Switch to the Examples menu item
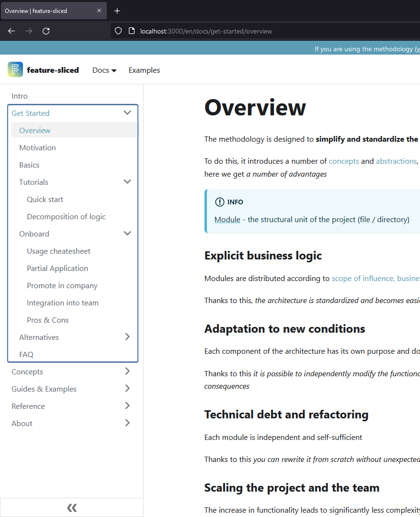 [x=144, y=70]
